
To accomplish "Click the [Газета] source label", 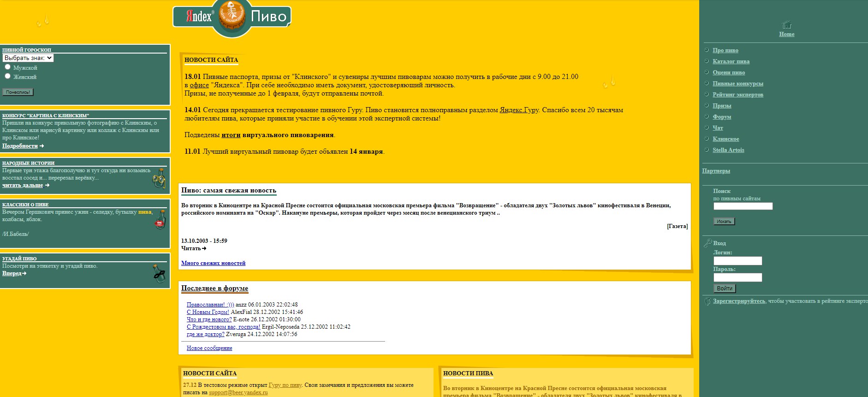I will point(678,226).
